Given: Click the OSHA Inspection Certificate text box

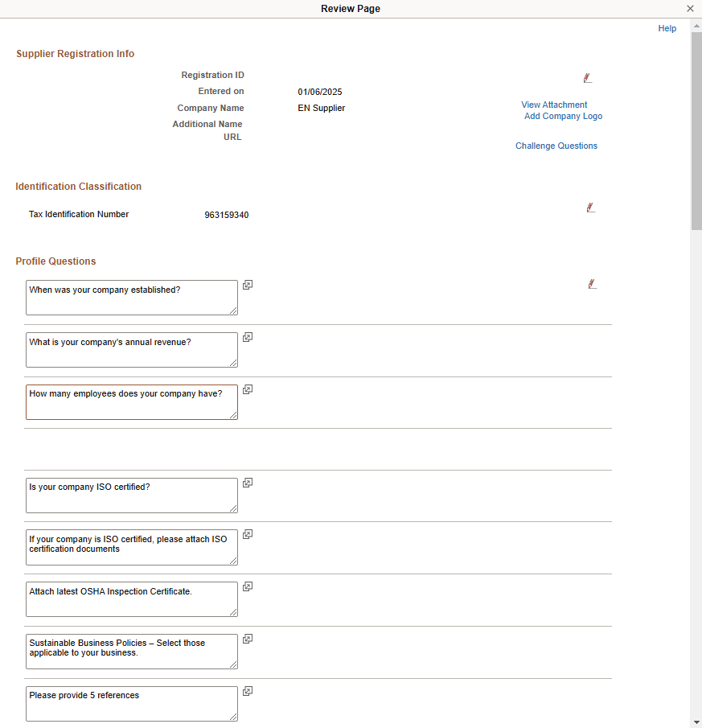Looking at the screenshot, I should [132, 599].
